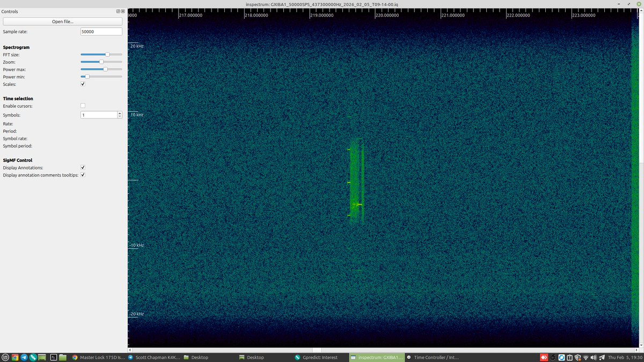Launch Chrome from the panel launcher
This screenshot has width=644, height=362.
point(15,357)
